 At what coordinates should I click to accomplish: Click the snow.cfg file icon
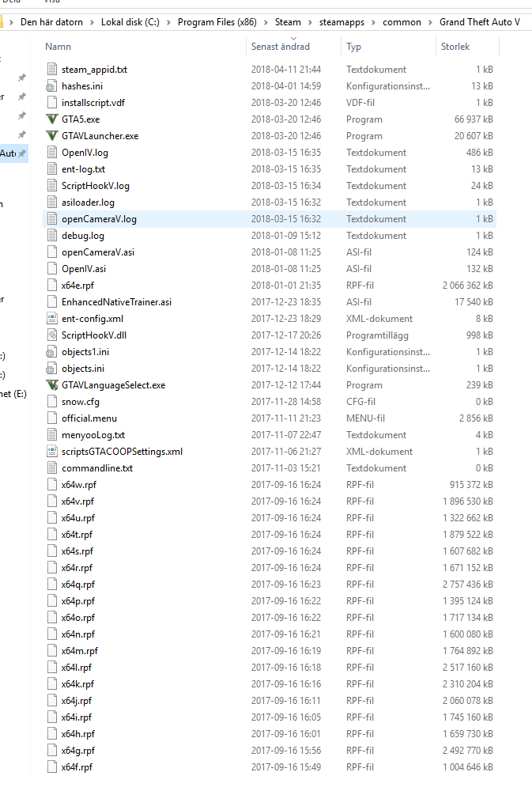51,402
